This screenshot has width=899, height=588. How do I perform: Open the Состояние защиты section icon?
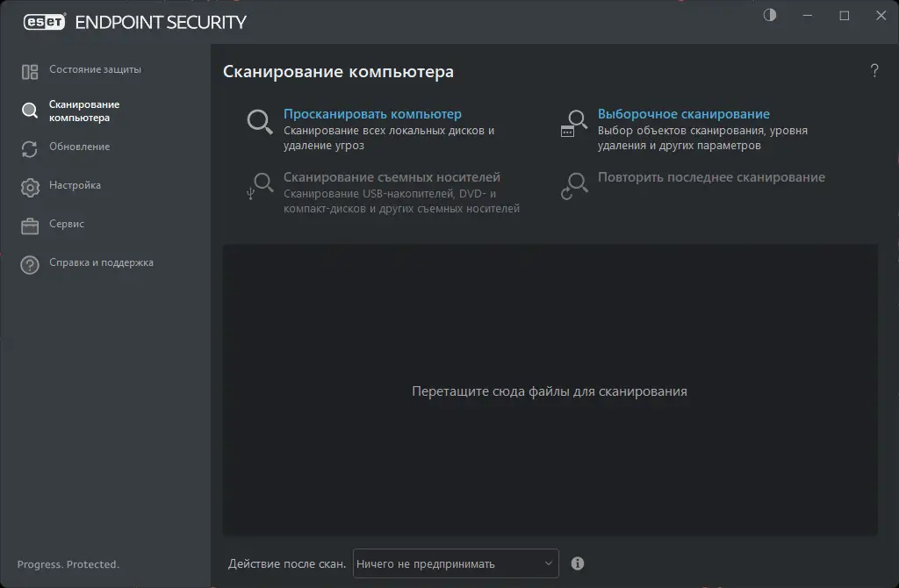click(x=32, y=69)
